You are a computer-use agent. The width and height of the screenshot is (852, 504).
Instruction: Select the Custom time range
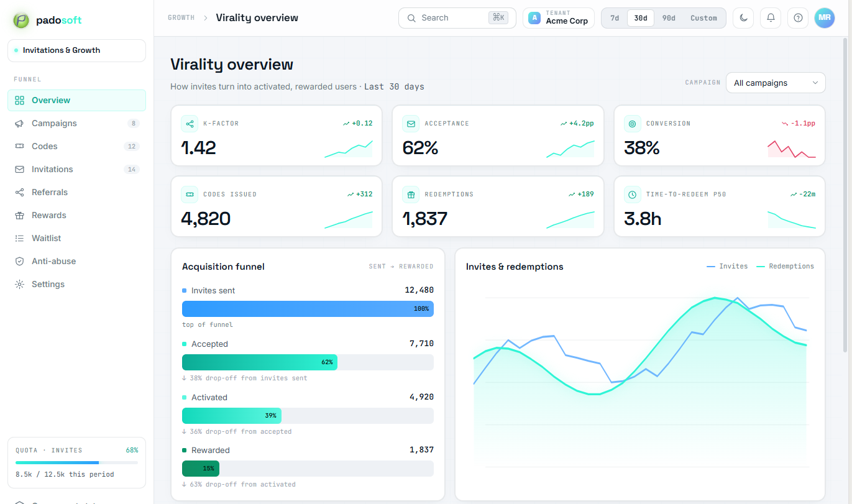tap(703, 18)
